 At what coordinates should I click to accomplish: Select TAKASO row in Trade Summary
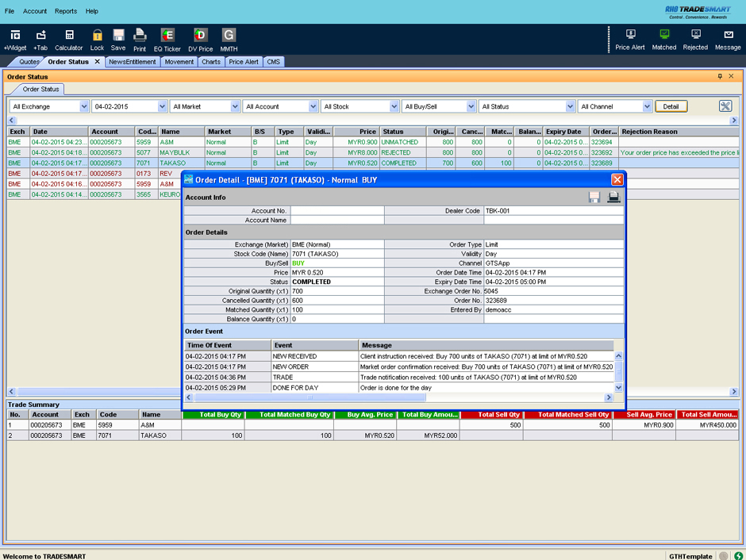coord(372,435)
